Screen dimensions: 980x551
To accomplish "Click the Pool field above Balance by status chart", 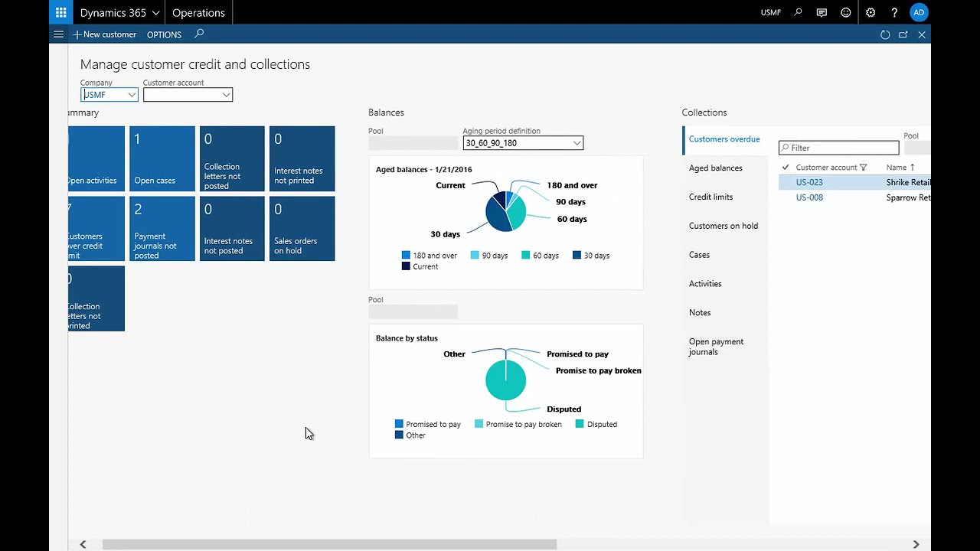I will click(413, 311).
